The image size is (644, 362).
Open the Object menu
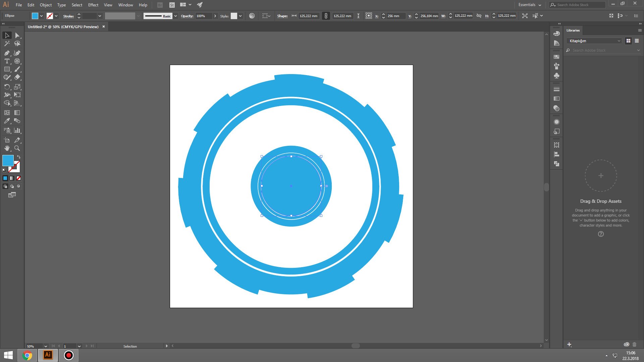[46, 5]
